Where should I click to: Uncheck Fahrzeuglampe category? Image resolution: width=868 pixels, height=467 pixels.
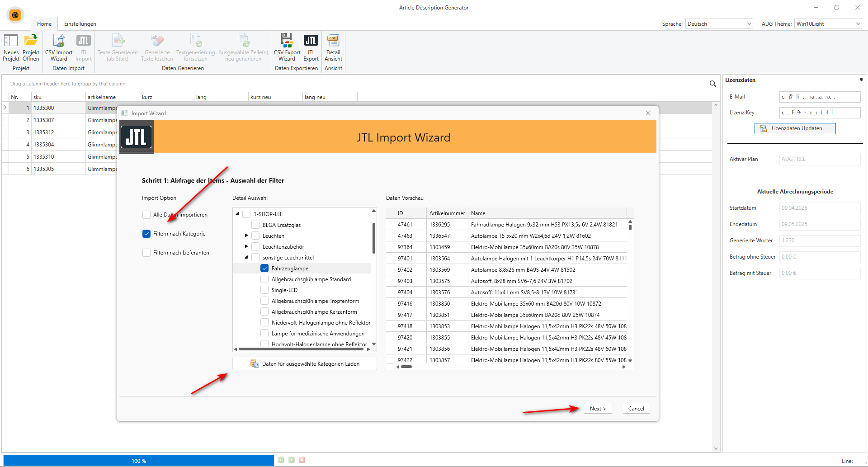tap(264, 268)
